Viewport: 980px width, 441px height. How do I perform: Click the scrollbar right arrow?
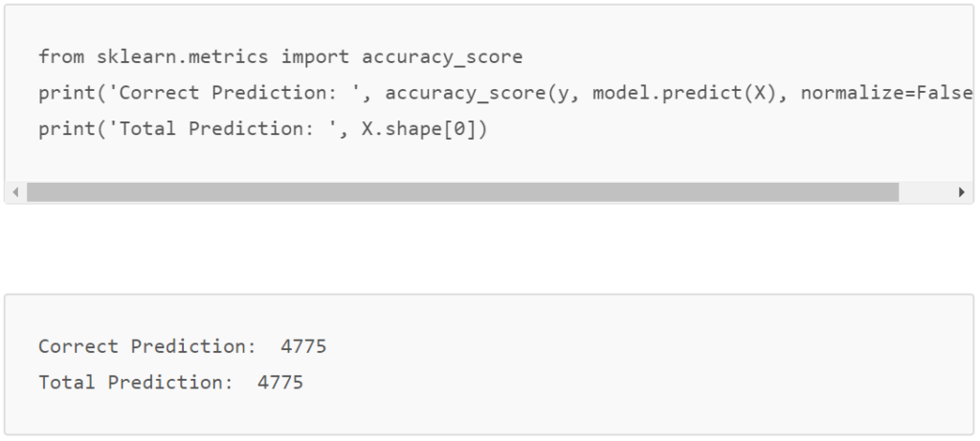962,192
